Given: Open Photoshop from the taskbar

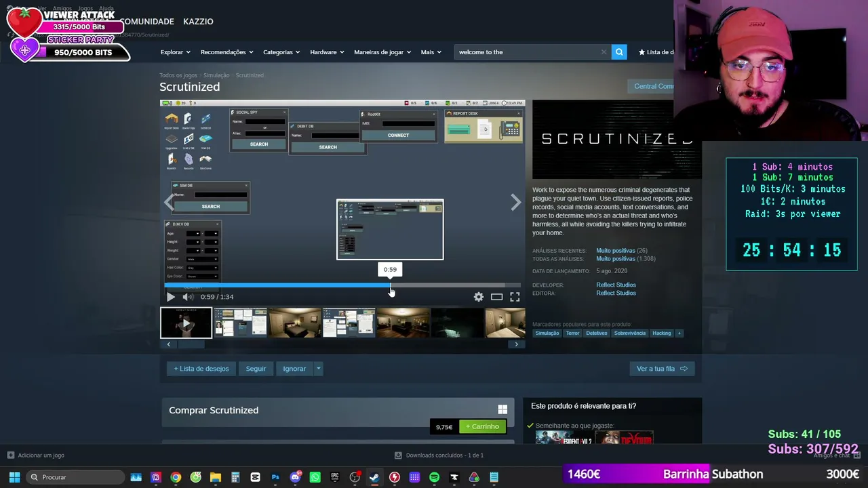Looking at the screenshot, I should coord(275,477).
